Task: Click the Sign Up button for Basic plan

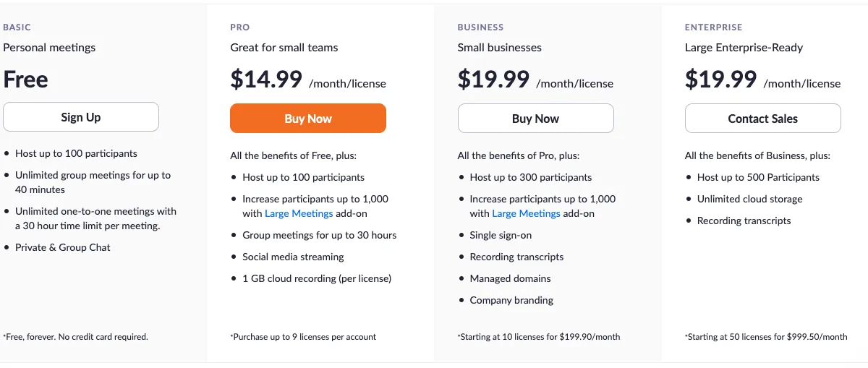Action: (81, 117)
